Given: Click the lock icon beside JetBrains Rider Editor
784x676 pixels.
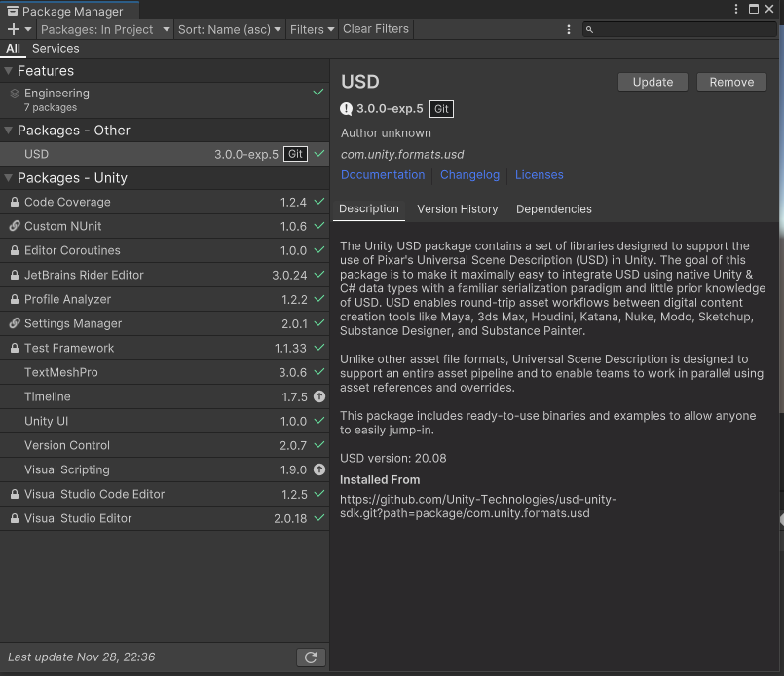Looking at the screenshot, I should [x=15, y=275].
